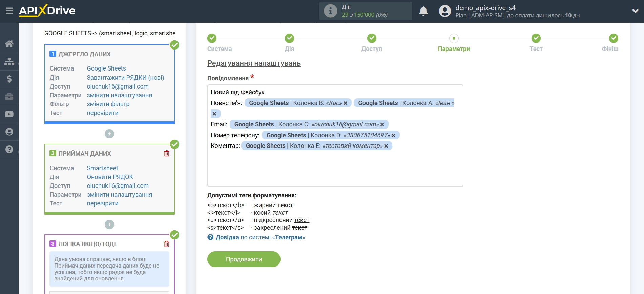Remove the Колонка B tag
644x294 pixels.
click(345, 103)
